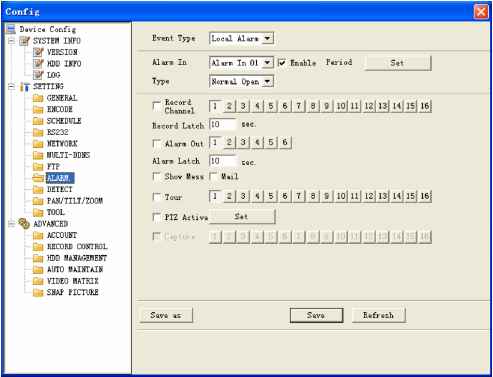Click the ADVANCED gears icon

(x=24, y=223)
